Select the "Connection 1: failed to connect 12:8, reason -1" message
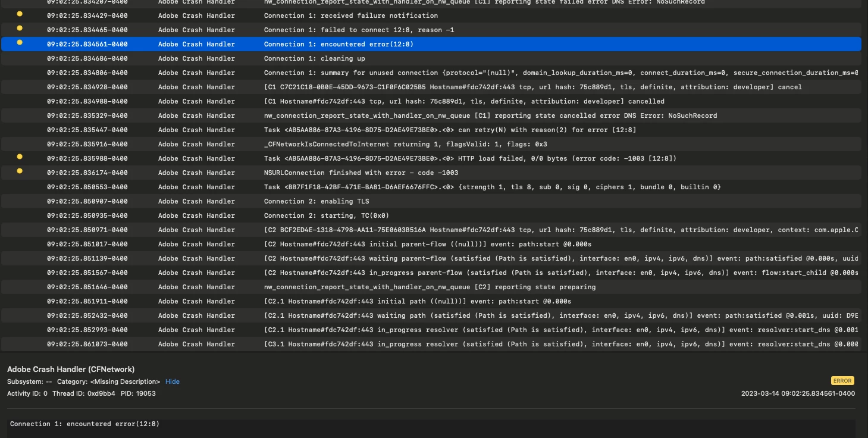The height and width of the screenshot is (438, 868). point(359,30)
